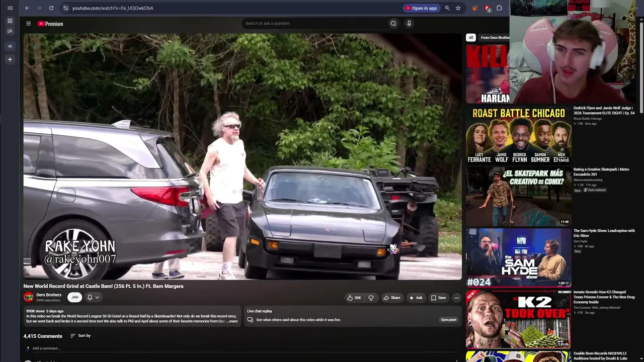
Task: Toggle the browser sidebar panel button
Action: point(10,8)
